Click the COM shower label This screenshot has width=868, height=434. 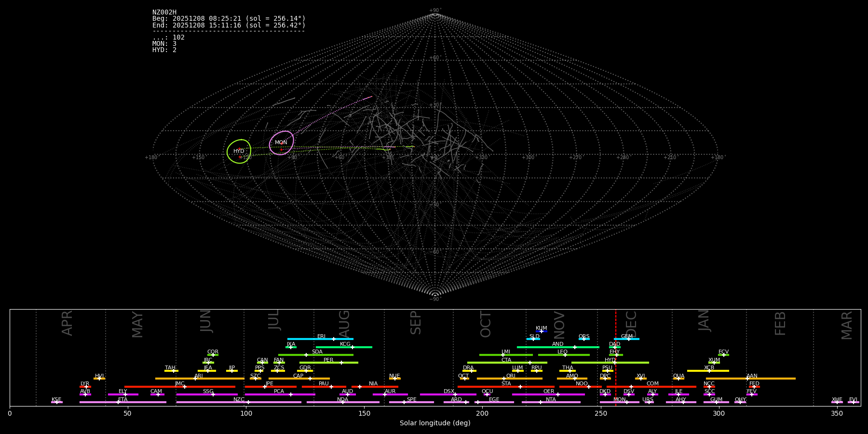[x=652, y=384]
